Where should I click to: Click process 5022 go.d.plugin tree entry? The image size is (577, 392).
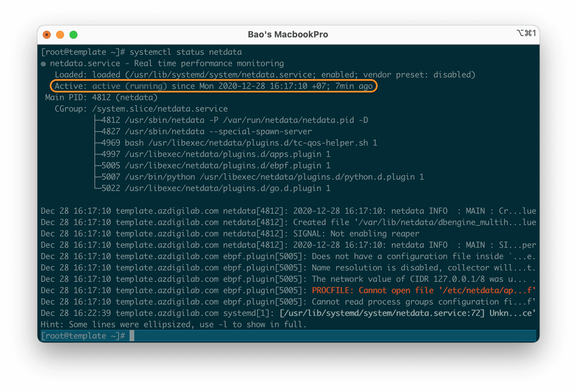(216, 188)
